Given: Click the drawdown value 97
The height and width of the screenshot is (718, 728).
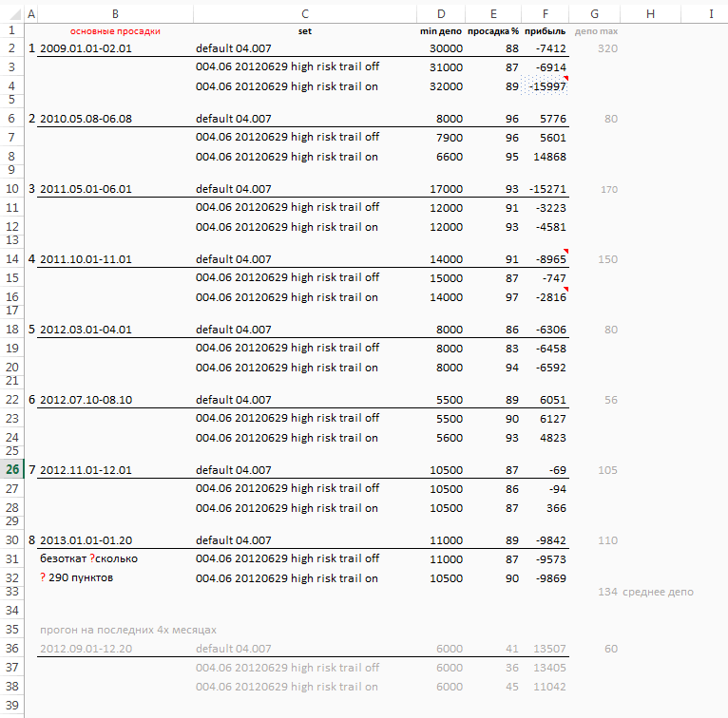Looking at the screenshot, I should tap(512, 297).
